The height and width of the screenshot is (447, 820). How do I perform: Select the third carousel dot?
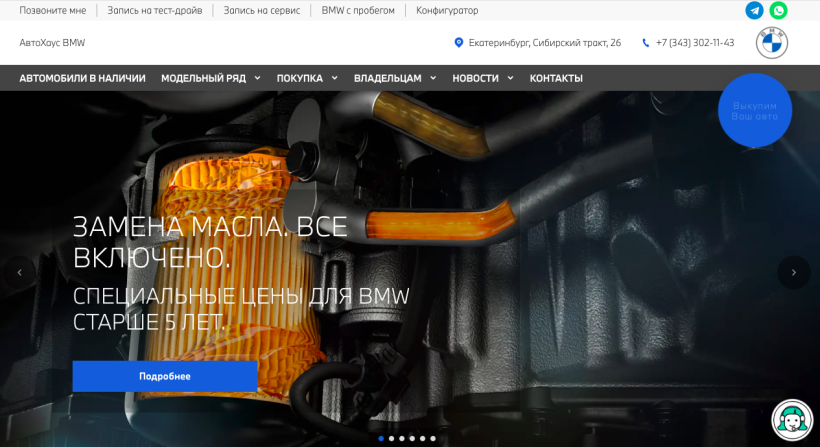[x=402, y=439]
